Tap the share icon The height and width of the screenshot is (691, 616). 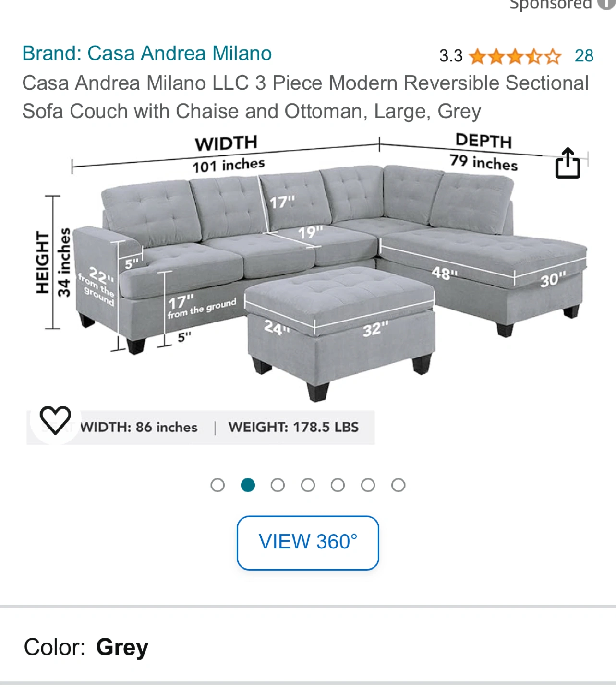(x=568, y=163)
